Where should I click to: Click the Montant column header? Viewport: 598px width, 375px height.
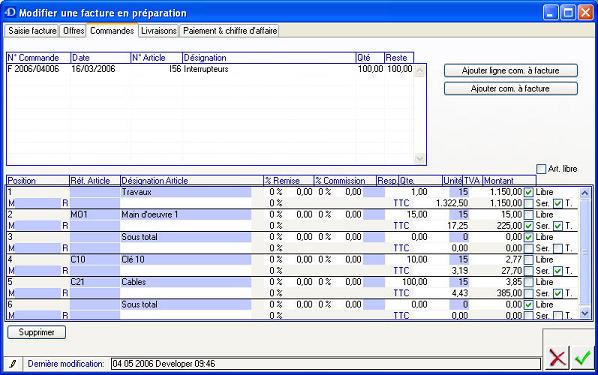click(510, 180)
